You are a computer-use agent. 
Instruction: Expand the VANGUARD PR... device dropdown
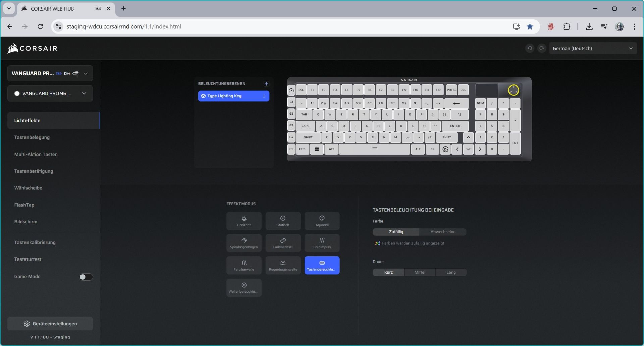[x=50, y=73]
